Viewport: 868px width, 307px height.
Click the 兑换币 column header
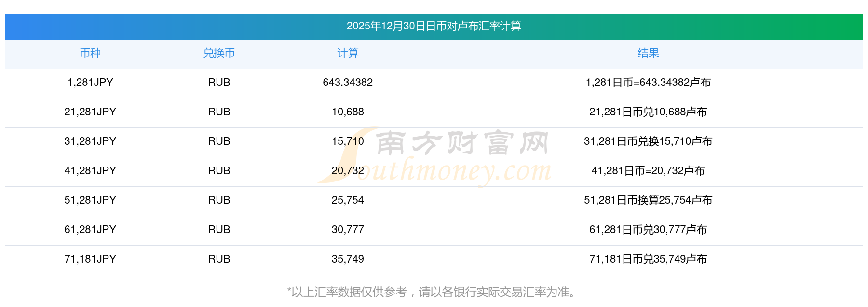219,53
